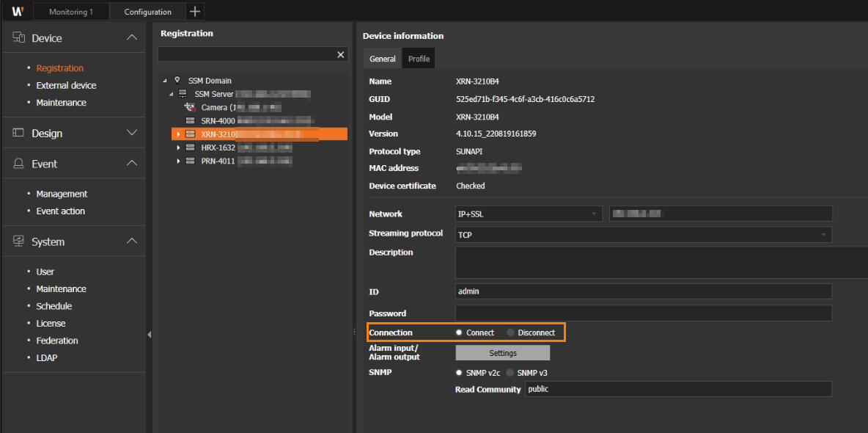
Task: Open the General device info tab
Action: point(383,58)
